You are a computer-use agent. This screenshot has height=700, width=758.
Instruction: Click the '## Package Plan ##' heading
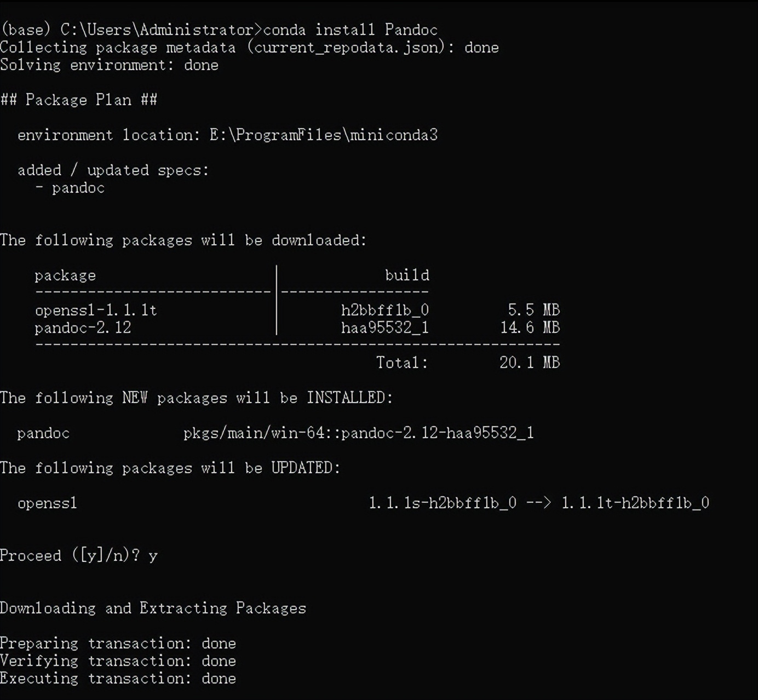79,100
